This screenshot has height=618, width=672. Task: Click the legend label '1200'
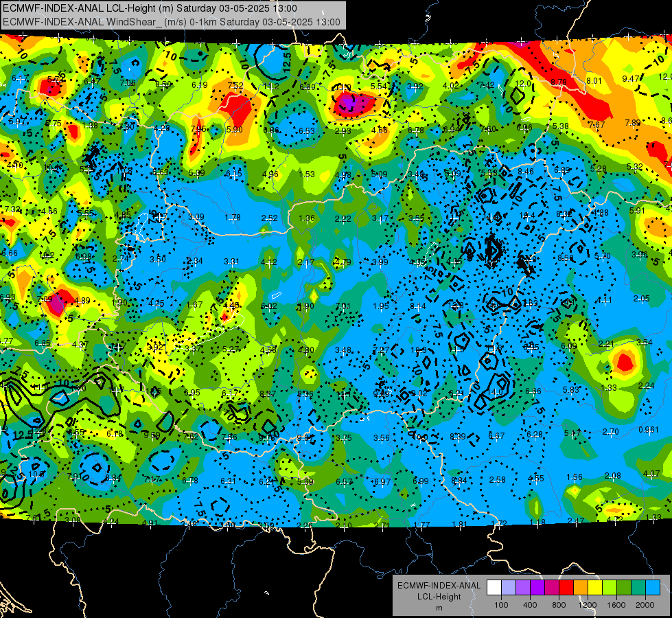(x=587, y=605)
